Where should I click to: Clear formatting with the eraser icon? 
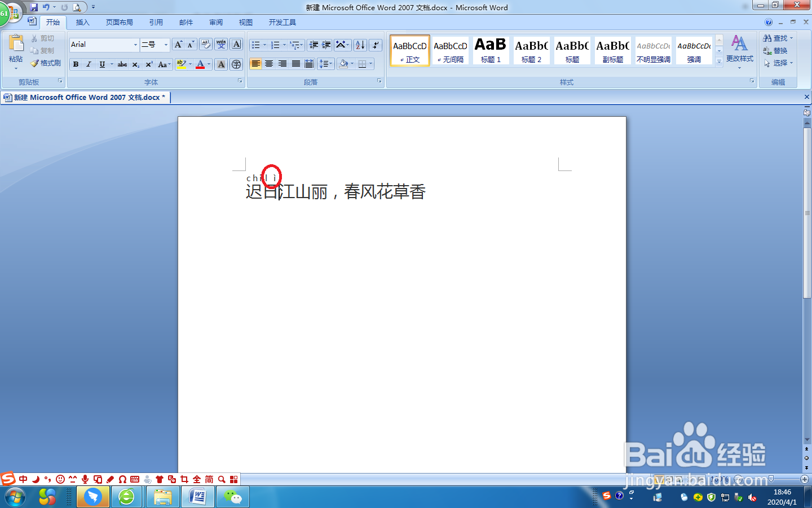(x=206, y=44)
